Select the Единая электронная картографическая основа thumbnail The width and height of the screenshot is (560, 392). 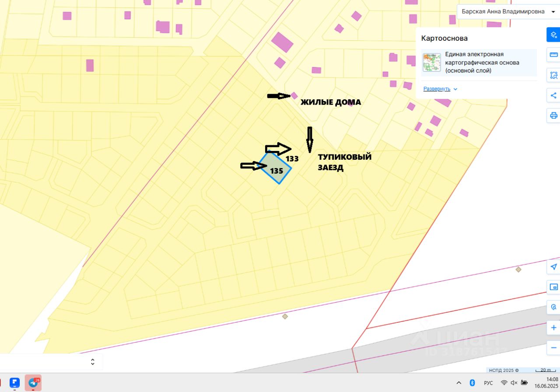pos(432,63)
